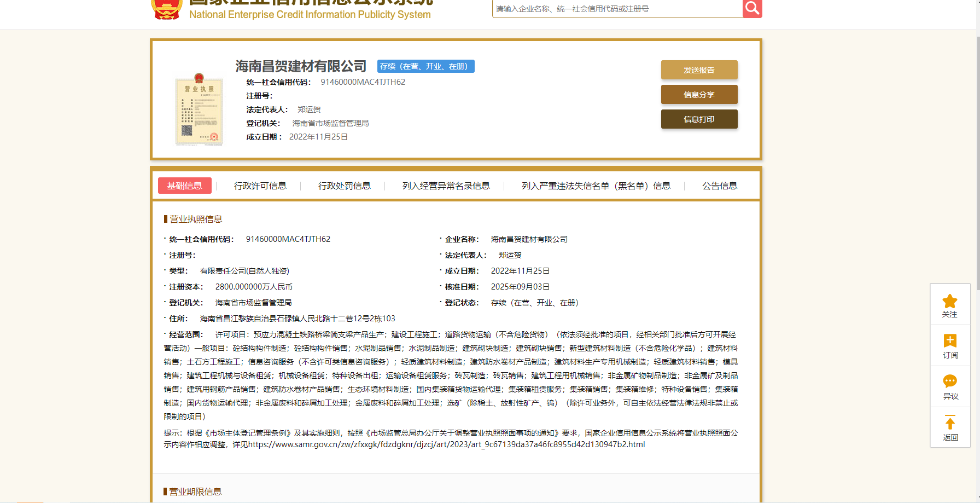Click the 发送报告 button
980x503 pixels.
tap(699, 70)
